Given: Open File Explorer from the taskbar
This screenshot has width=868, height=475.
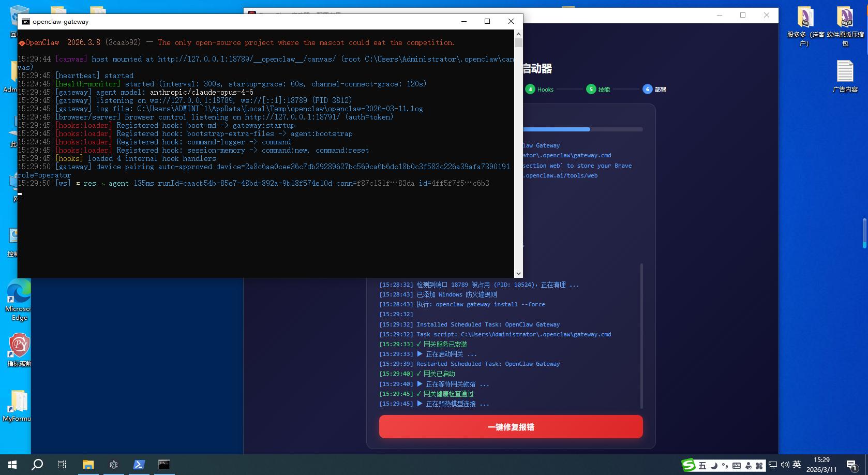Looking at the screenshot, I should coord(88,465).
